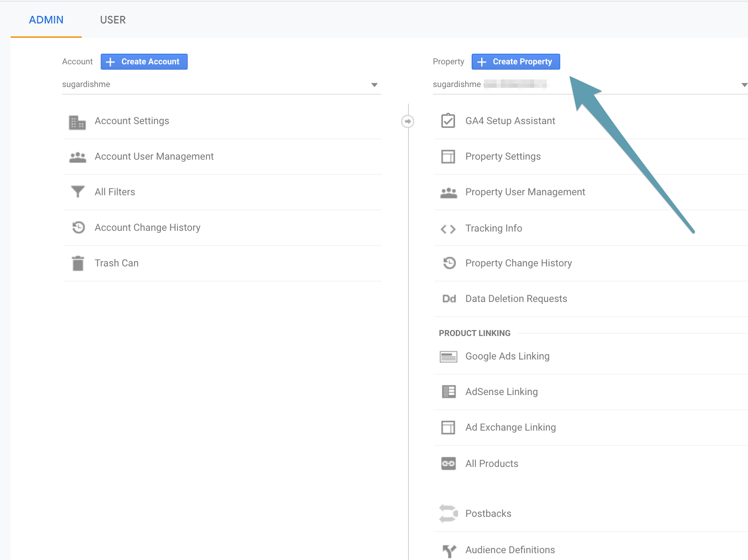This screenshot has height=560, width=748.
Task: Open Ad Exchange Linking
Action: 511,427
